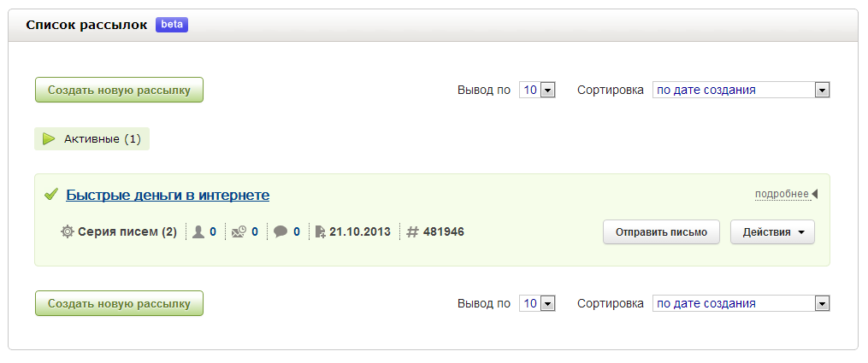Click the comments speech bubble icon
This screenshot has width=868, height=363.
click(280, 231)
